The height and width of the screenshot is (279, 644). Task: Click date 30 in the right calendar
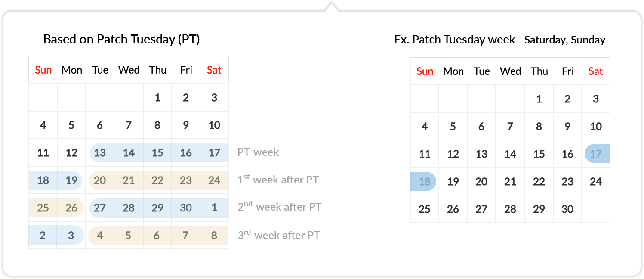tap(567, 209)
